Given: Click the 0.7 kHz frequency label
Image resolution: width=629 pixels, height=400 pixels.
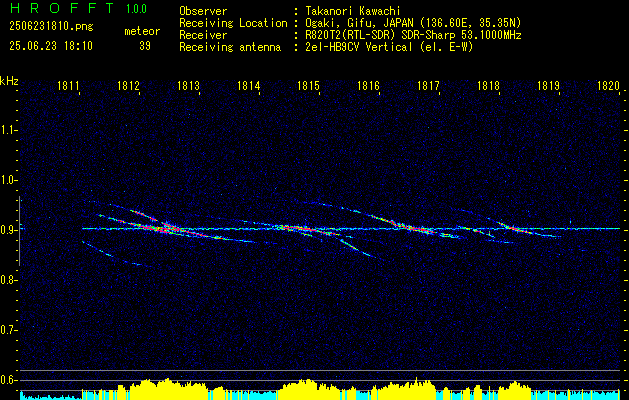Looking at the screenshot, I should point(8,330).
